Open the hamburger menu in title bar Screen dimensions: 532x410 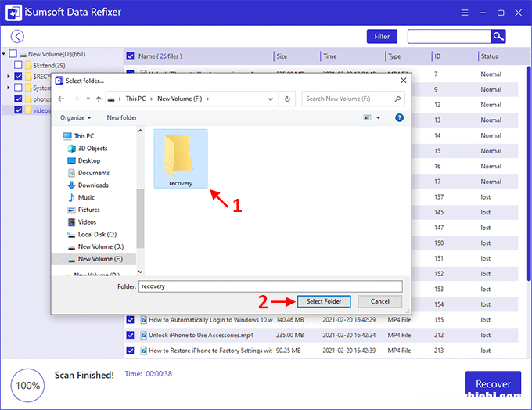[x=465, y=13]
